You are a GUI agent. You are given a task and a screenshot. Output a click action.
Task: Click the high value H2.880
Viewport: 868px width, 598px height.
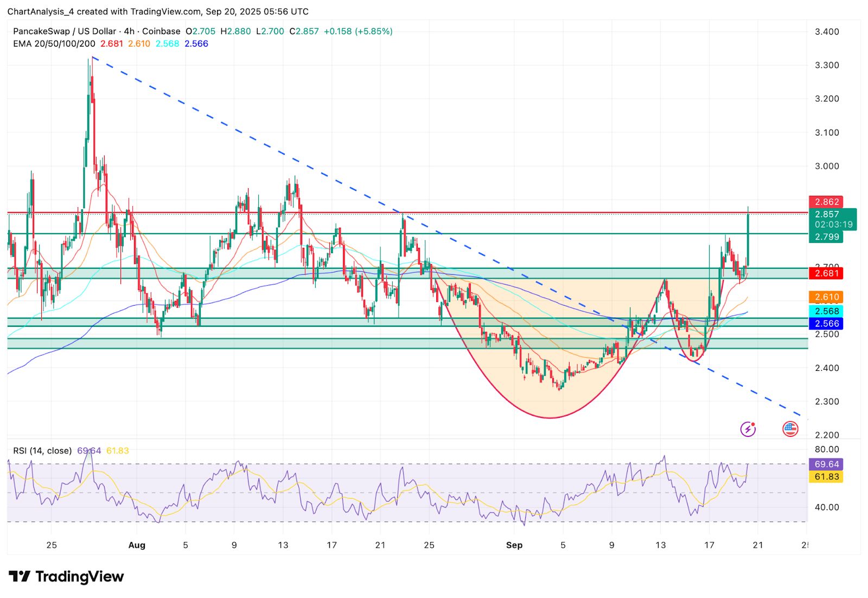(235, 31)
